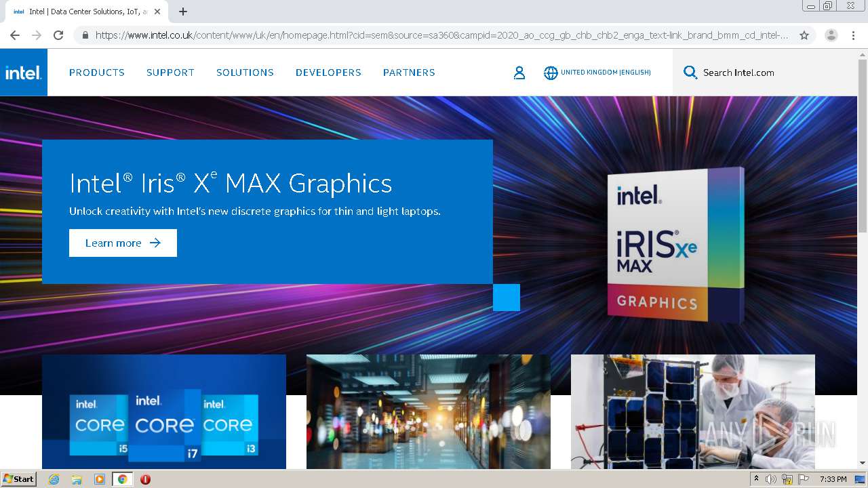This screenshot has width=868, height=488.
Task: Bookmark this page with star icon
Action: tap(804, 35)
